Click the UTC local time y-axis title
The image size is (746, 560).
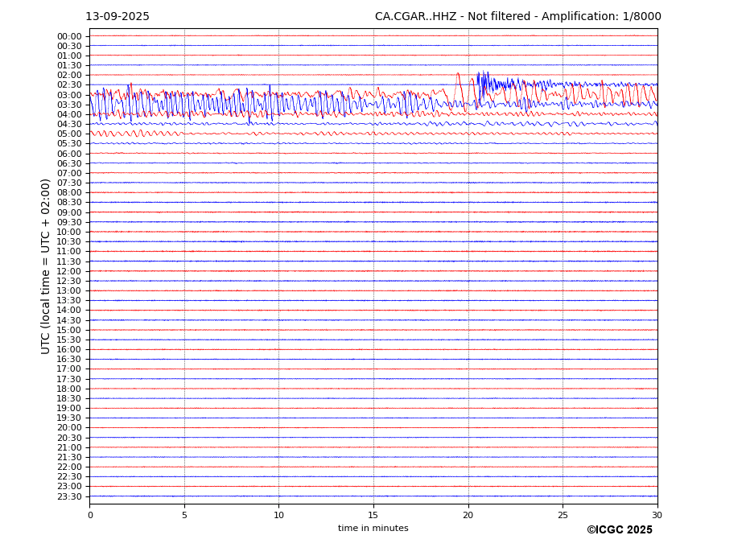click(x=45, y=266)
